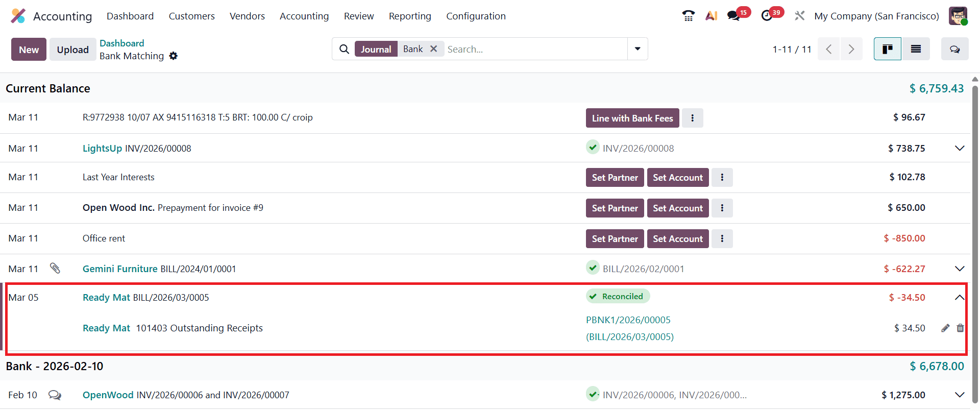Collapse the Ready Mat Mar 05 row
The width and height of the screenshot is (980, 411).
960,297
